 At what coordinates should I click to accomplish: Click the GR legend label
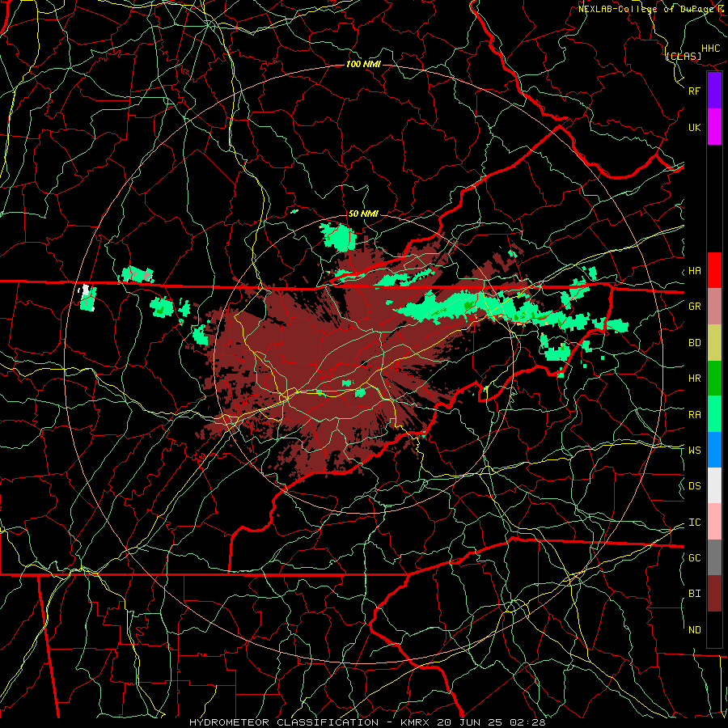(695, 307)
